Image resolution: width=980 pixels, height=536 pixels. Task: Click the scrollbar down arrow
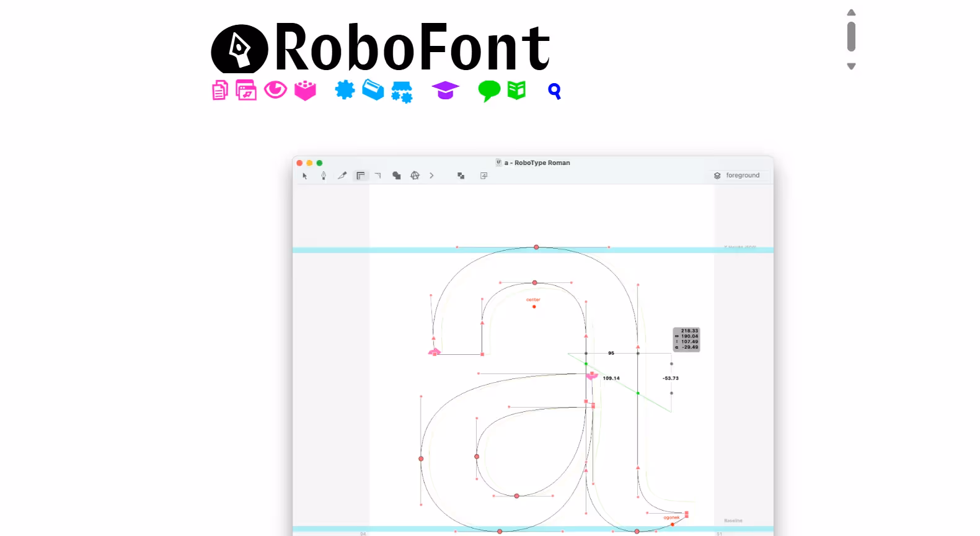(851, 66)
